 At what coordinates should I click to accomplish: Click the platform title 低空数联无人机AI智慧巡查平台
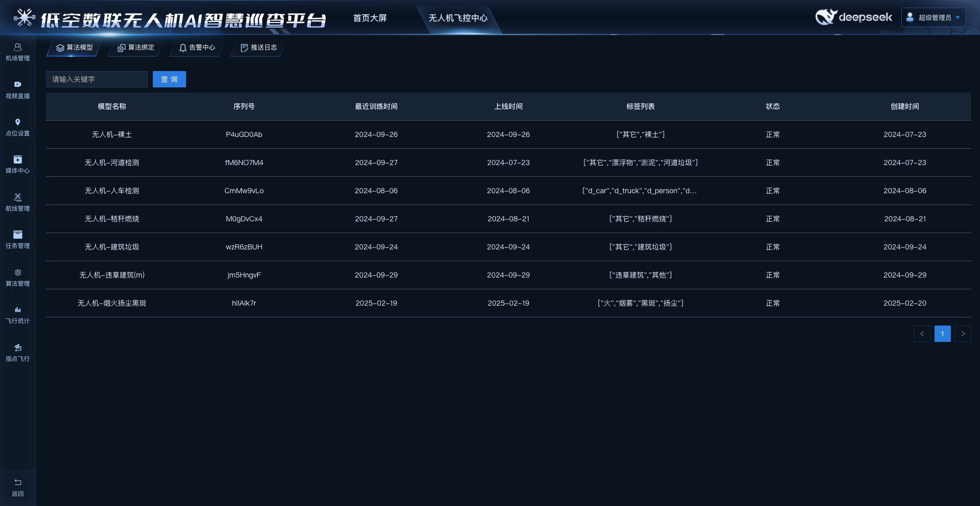pos(183,20)
